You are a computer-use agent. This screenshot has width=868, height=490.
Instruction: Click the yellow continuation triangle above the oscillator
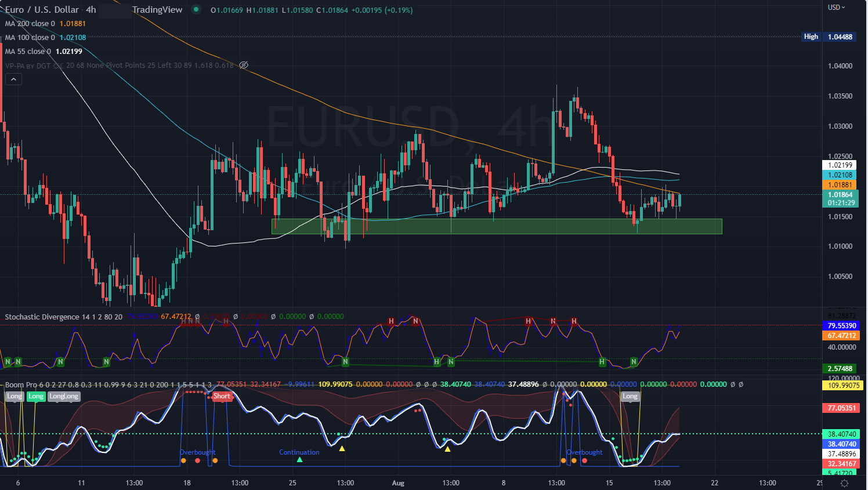tap(342, 449)
